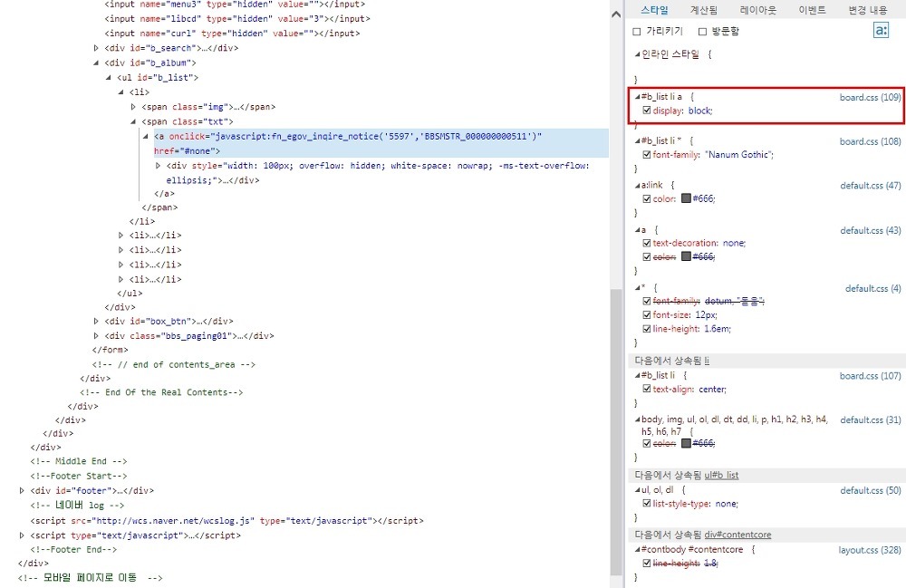Collapse the div id="b_album" node
Viewport: 906px width, 588px height.
coord(96,63)
